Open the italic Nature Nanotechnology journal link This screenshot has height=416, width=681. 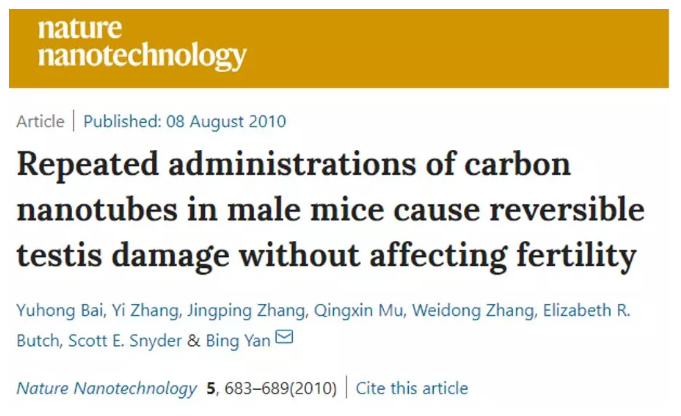[106, 388]
